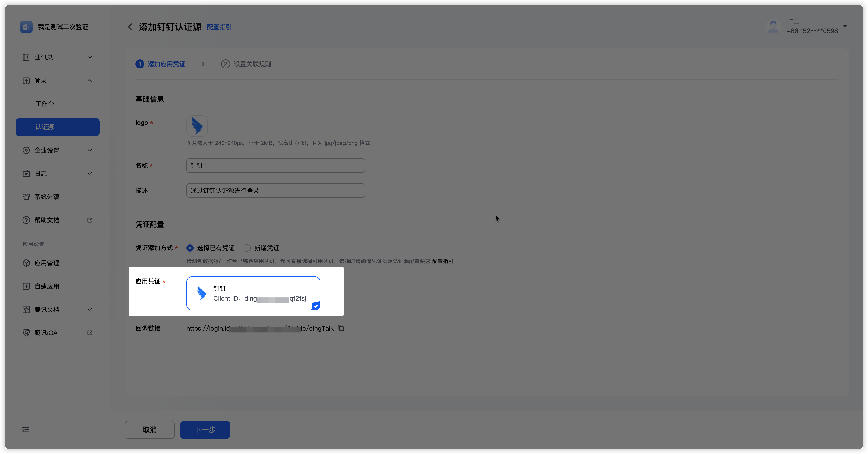Select the 选择已有凭证 radio option

pos(190,248)
